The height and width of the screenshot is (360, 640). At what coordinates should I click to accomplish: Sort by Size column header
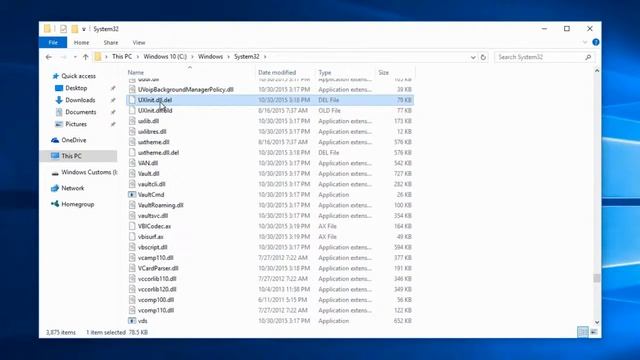tap(383, 73)
